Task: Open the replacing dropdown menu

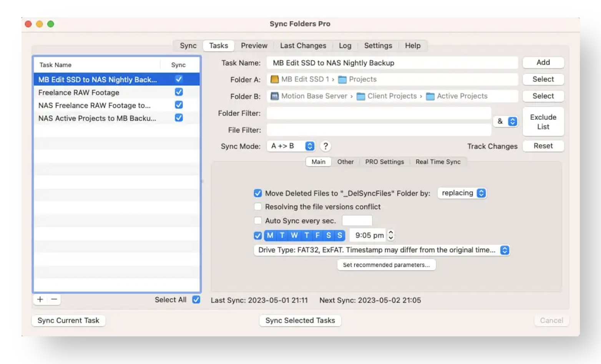Action: tap(462, 193)
